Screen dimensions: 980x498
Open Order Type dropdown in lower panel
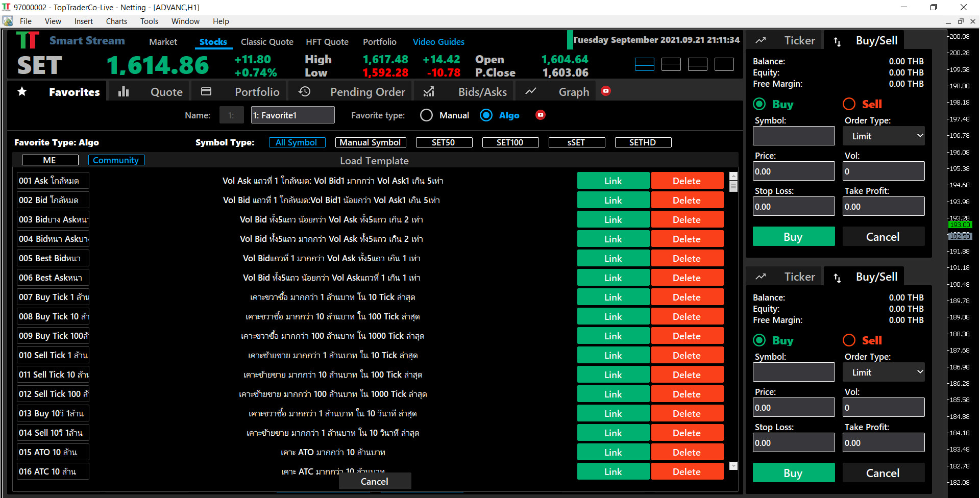click(884, 372)
